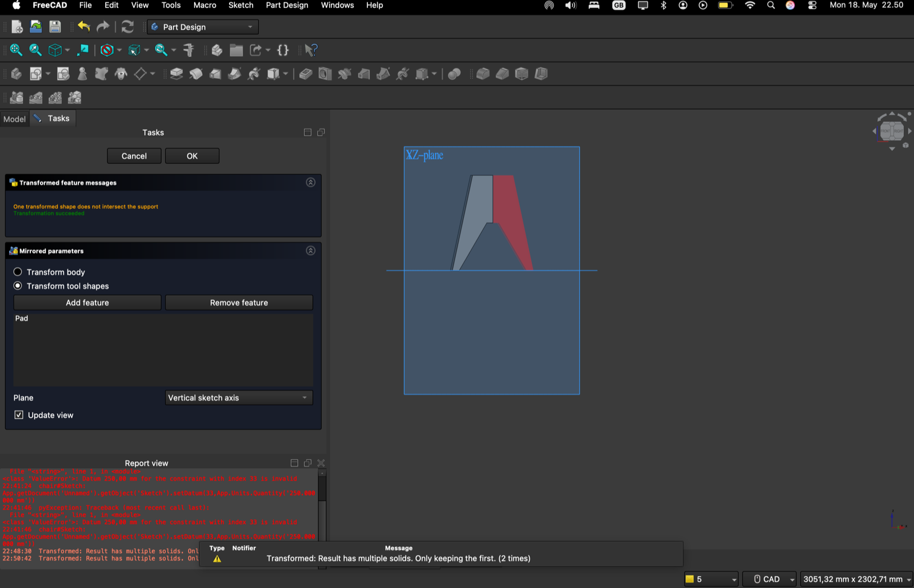This screenshot has width=914, height=588.
Task: Open the Plane Vertical sketch axis dropdown
Action: 239,398
